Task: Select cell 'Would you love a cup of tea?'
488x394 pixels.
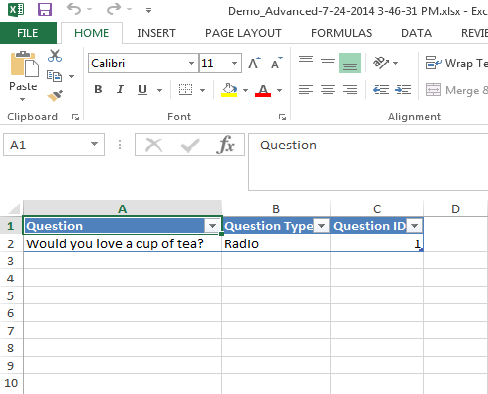Action: 122,244
